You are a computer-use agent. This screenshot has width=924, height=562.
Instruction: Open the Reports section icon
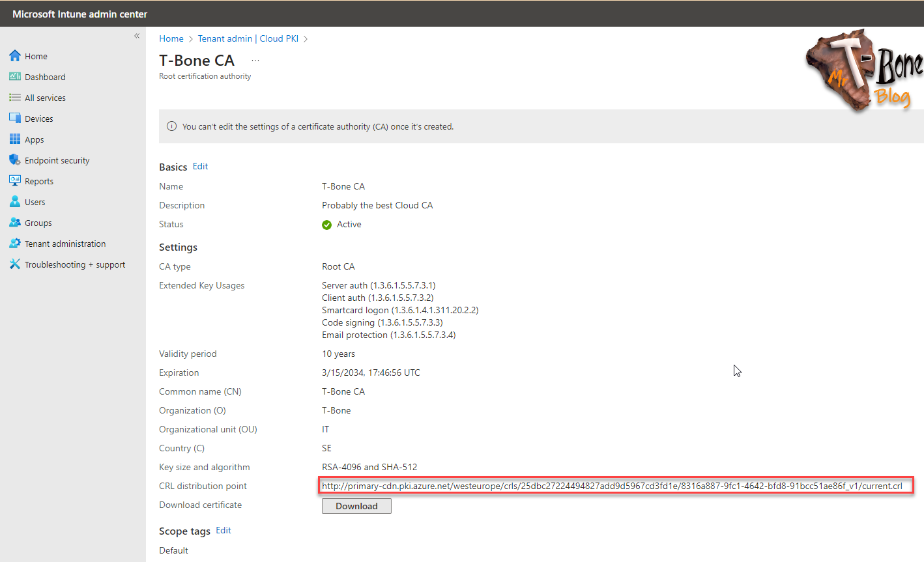pyautogui.click(x=14, y=180)
